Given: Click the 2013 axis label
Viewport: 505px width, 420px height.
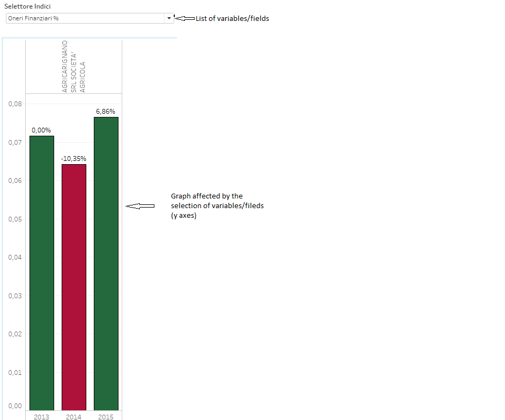Looking at the screenshot, I should coord(41,417).
